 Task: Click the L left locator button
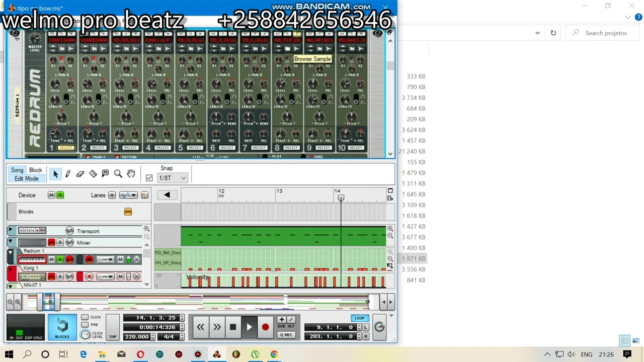click(x=366, y=327)
